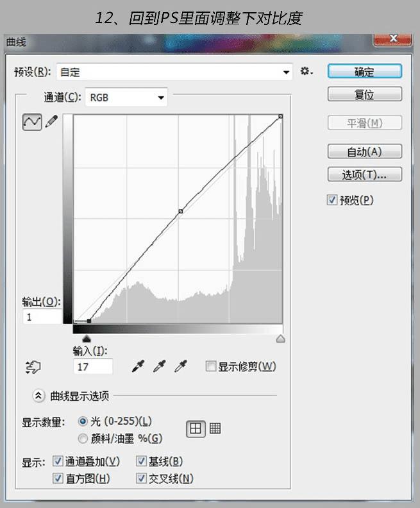Image resolution: width=420 pixels, height=508 pixels.
Task: Select the top-right curve control point
Action: tap(280, 116)
